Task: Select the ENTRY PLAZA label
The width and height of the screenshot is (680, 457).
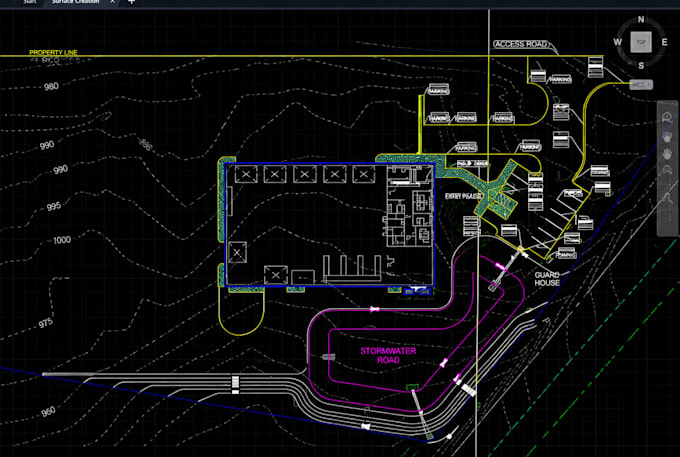Action: (x=464, y=196)
